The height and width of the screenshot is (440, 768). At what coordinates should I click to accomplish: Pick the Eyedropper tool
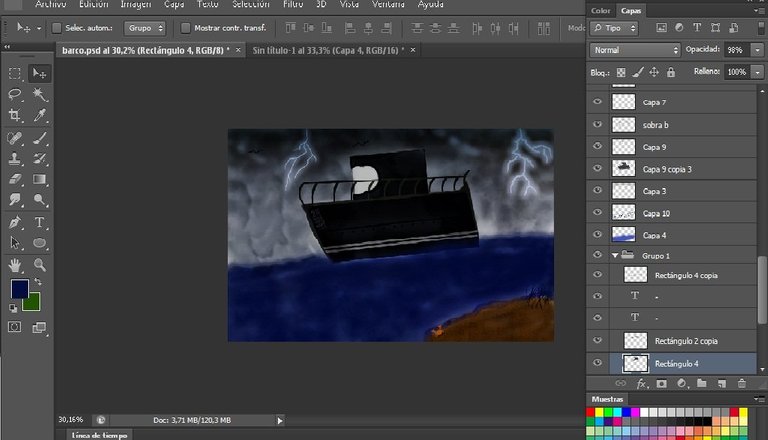[x=40, y=115]
